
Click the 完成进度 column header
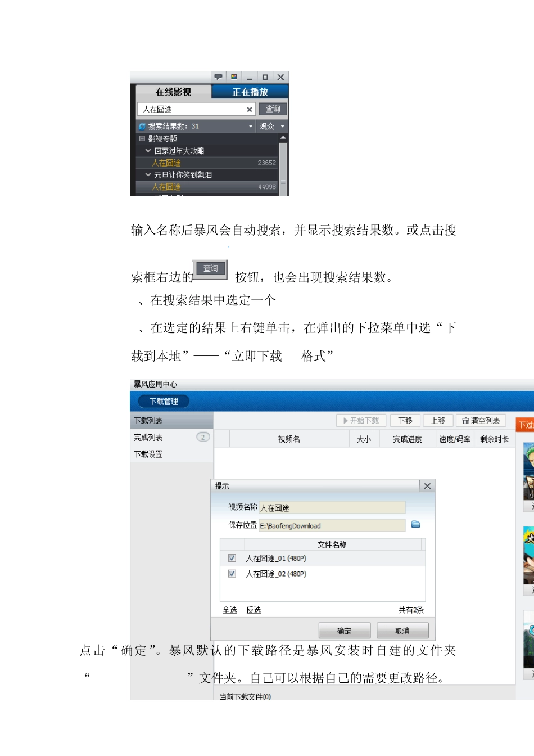point(408,439)
